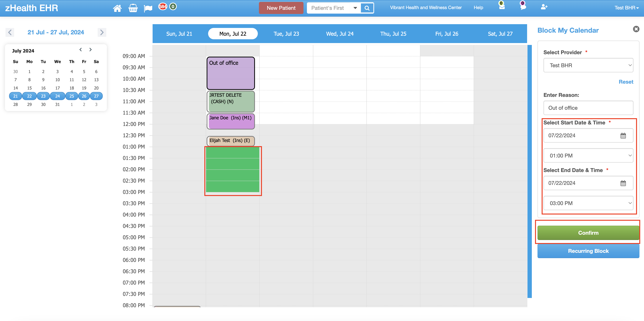
Task: Open the Elijah Test appointment
Action: point(231,141)
